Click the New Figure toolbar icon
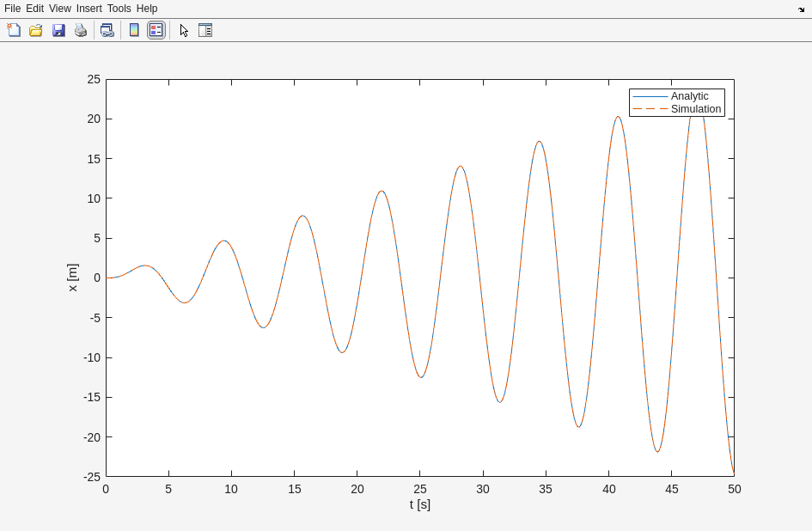Screen dimensions: 812x531 point(14,30)
